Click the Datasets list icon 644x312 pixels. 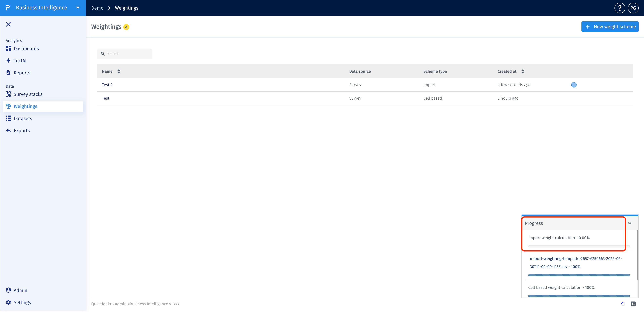8,118
